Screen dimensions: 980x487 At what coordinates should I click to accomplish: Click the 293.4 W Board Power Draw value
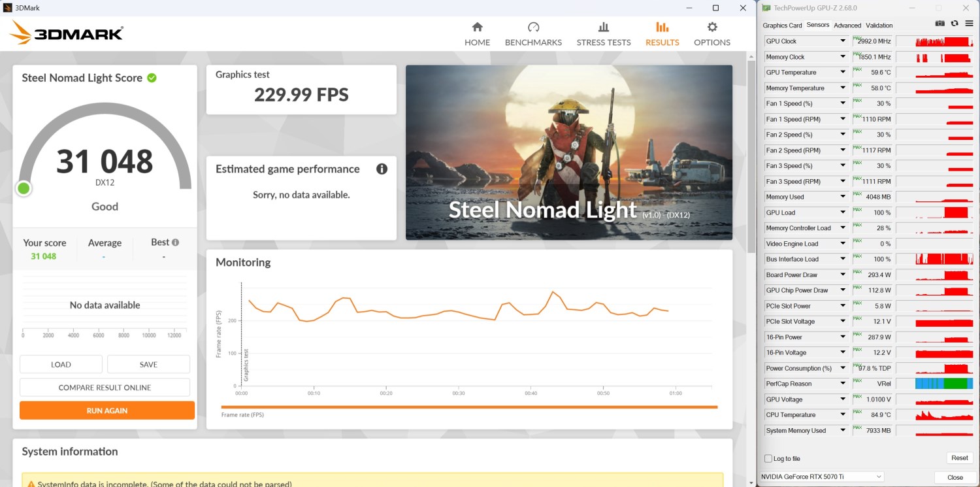point(879,275)
